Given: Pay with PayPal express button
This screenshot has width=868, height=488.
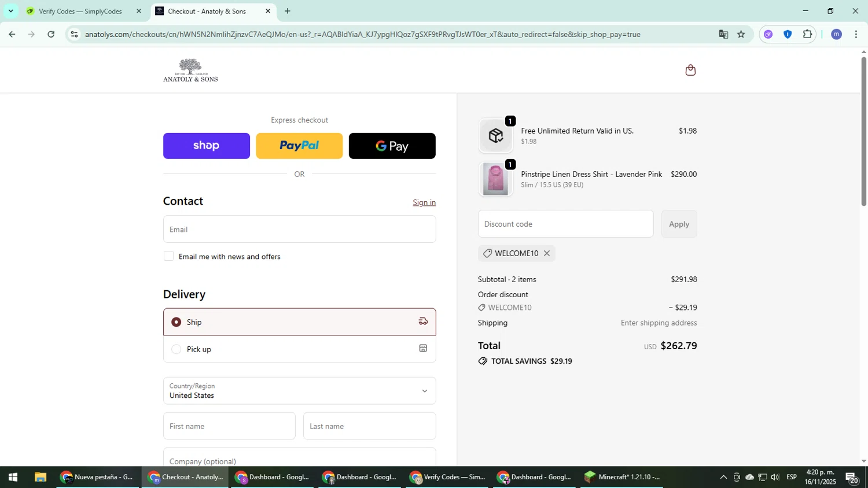Looking at the screenshot, I should pos(299,146).
